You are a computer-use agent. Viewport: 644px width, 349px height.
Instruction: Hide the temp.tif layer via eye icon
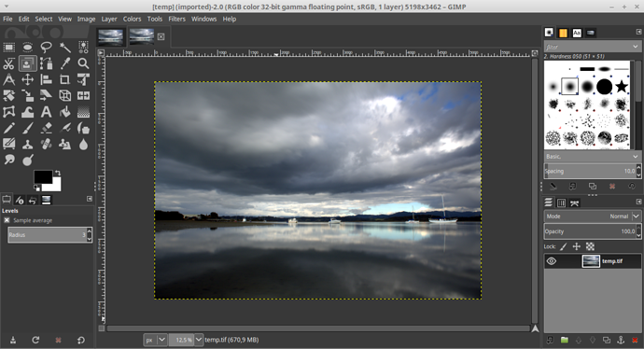click(x=552, y=261)
